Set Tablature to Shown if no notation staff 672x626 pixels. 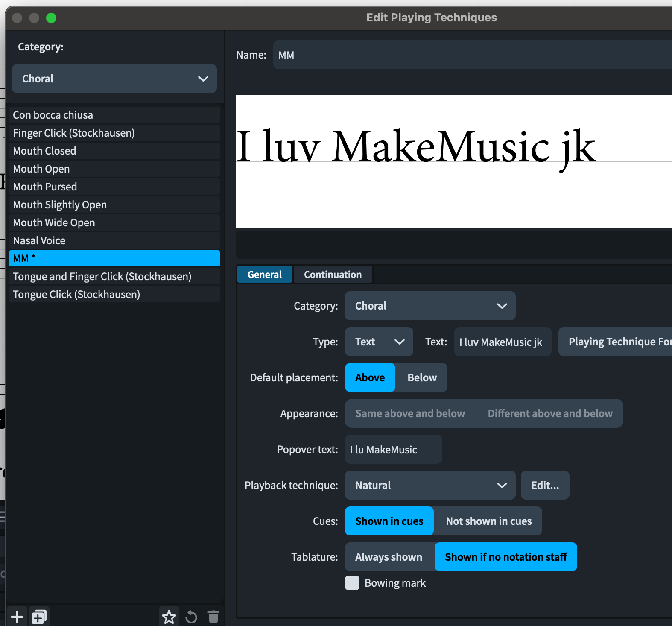506,557
